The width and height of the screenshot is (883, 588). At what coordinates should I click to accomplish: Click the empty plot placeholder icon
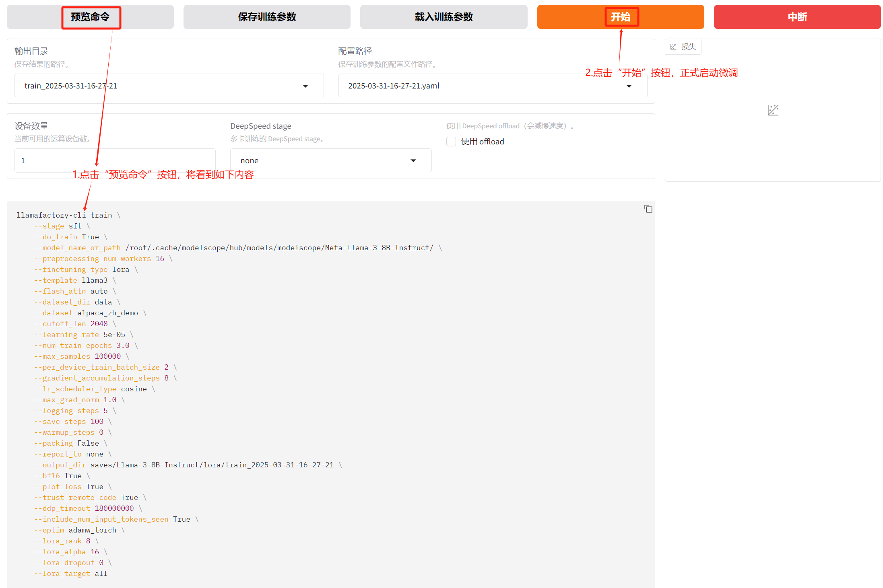pyautogui.click(x=773, y=110)
